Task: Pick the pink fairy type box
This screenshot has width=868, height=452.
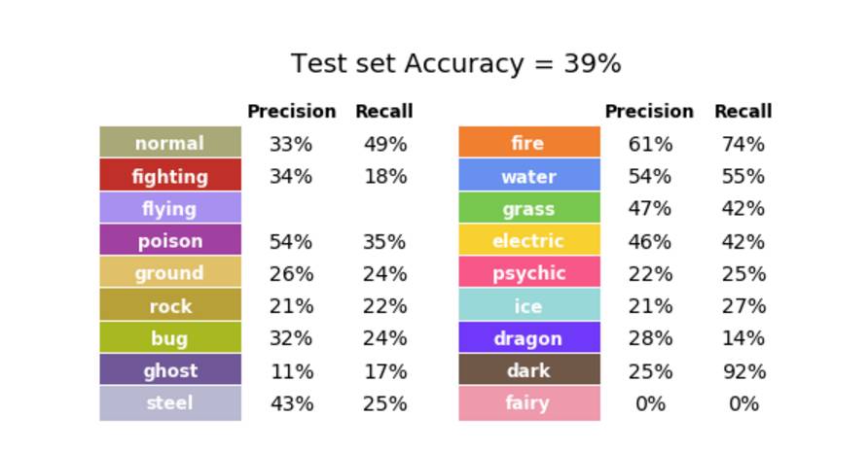Action: click(528, 402)
